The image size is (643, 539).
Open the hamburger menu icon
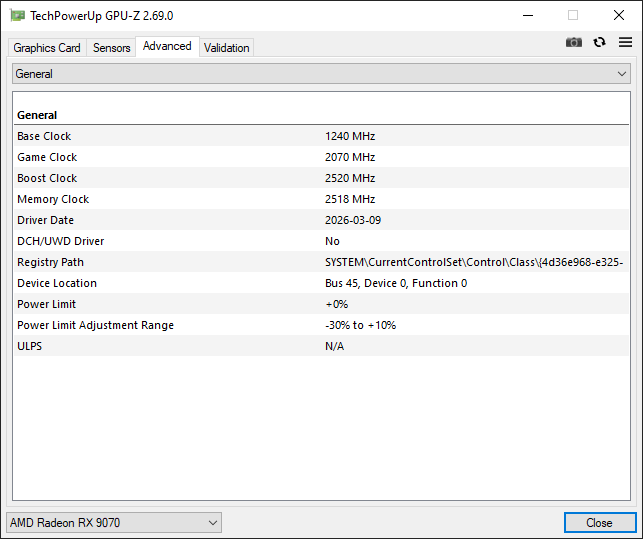tap(625, 42)
